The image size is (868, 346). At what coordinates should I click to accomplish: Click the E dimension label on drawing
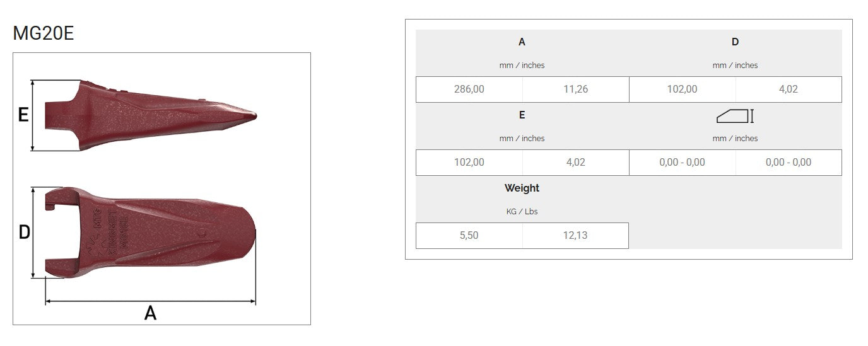[x=23, y=115]
